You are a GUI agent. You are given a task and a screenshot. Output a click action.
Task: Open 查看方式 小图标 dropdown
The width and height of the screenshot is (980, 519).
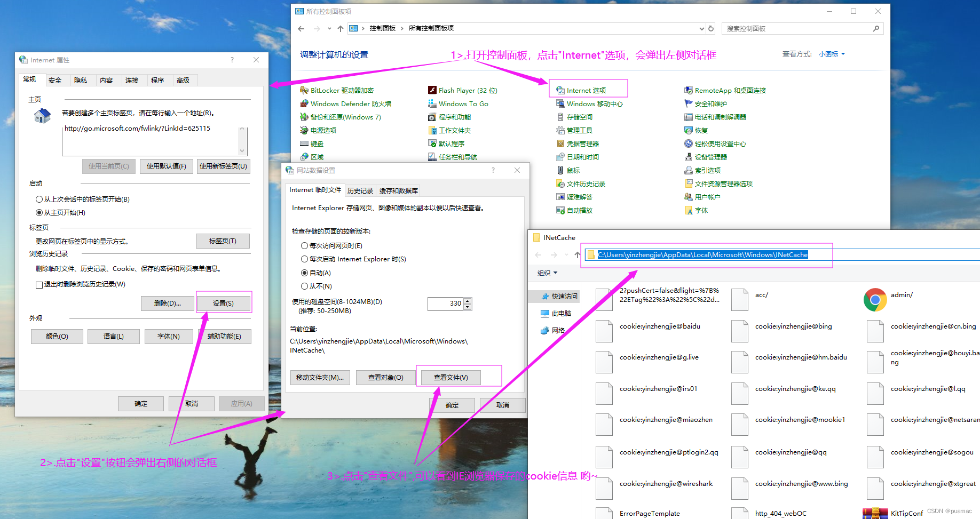coord(832,54)
